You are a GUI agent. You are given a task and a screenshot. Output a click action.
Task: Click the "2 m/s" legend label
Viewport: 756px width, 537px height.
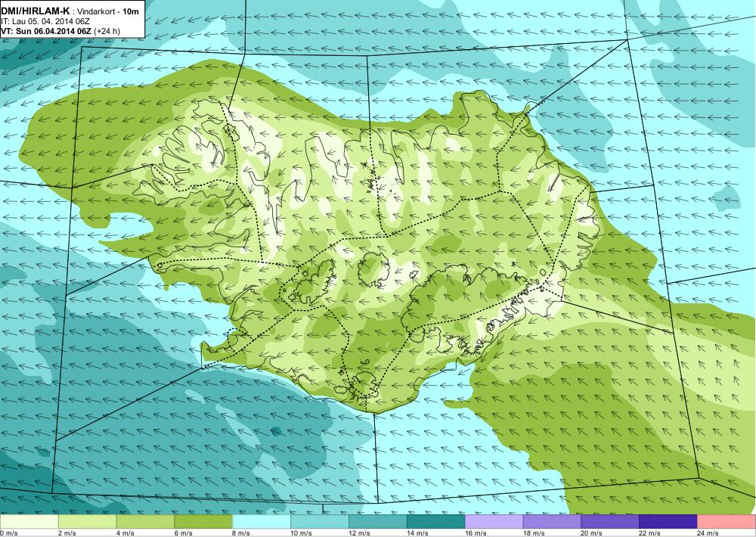pyautogui.click(x=67, y=533)
